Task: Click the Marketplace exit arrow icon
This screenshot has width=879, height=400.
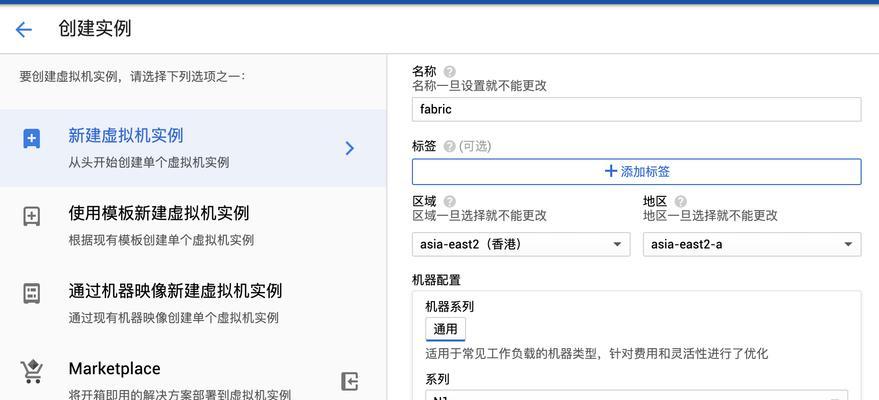Action: click(x=349, y=382)
